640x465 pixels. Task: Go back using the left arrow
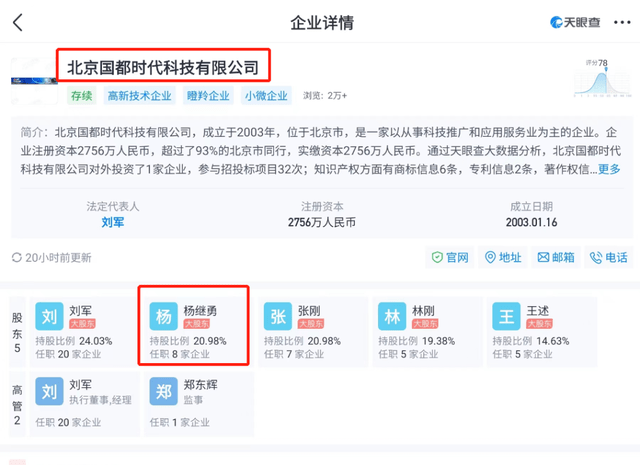pos(18,23)
